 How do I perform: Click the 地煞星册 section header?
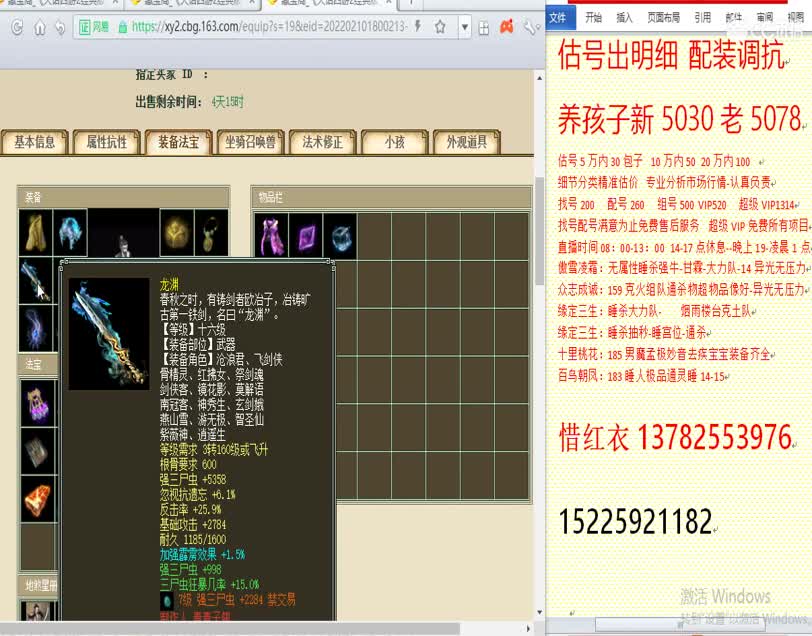coord(38,586)
